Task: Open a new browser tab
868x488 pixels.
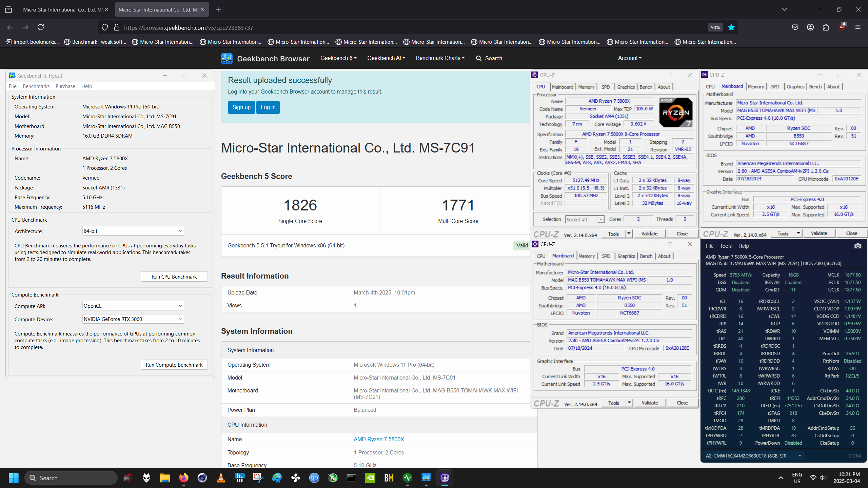Action: coord(218,9)
